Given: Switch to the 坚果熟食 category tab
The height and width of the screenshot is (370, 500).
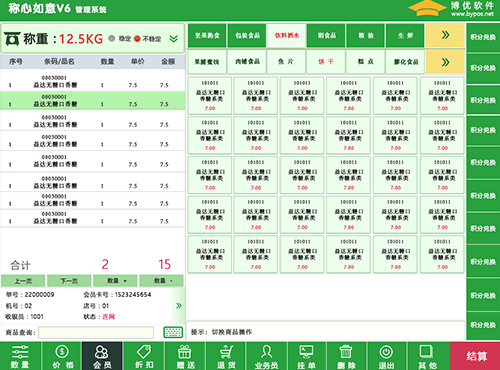Looking at the screenshot, I should [x=207, y=35].
